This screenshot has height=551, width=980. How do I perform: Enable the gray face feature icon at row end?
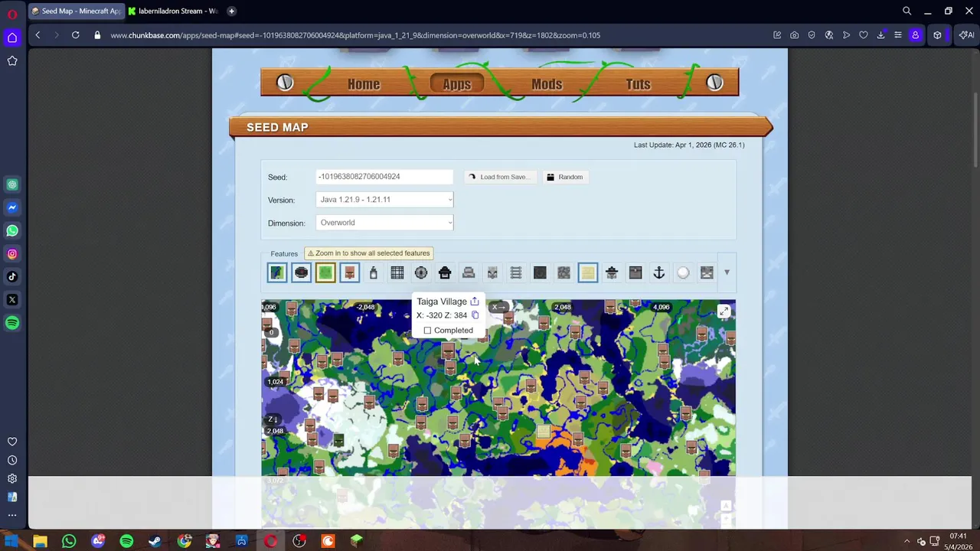click(x=707, y=272)
